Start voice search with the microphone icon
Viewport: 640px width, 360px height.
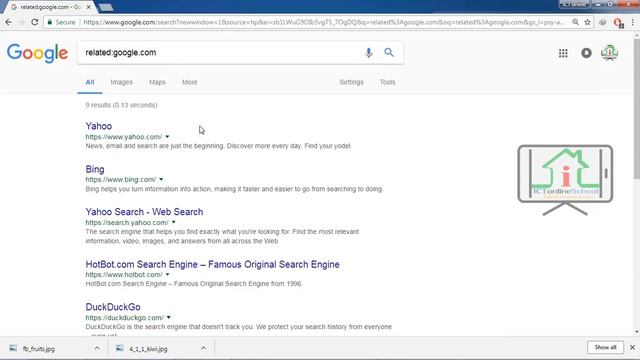[369, 53]
